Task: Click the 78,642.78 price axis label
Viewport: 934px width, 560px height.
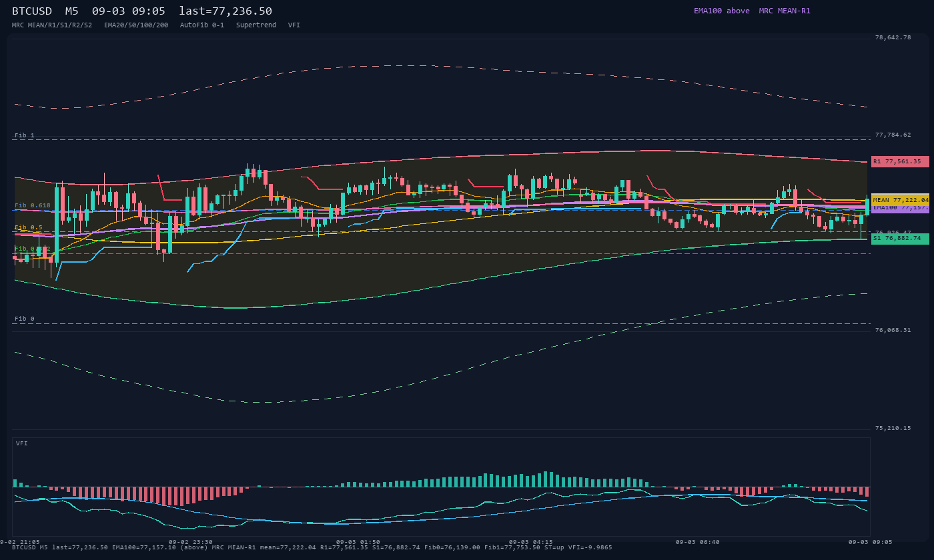Action: point(893,37)
